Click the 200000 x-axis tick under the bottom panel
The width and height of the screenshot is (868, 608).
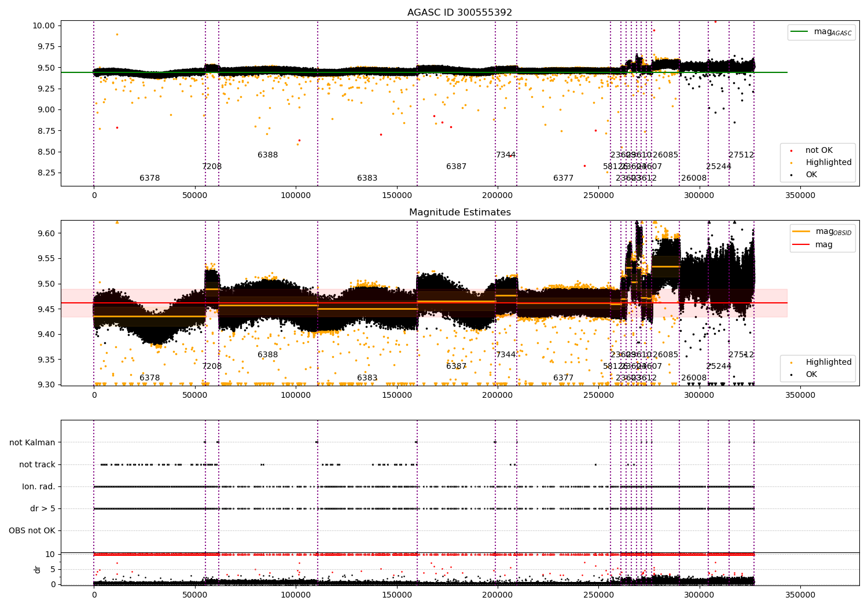497,595
